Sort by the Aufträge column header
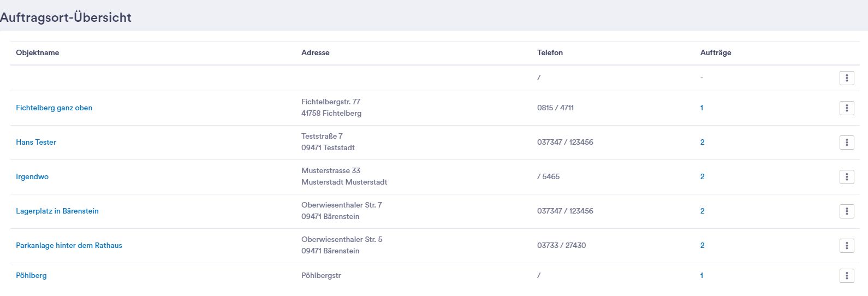 coord(716,53)
